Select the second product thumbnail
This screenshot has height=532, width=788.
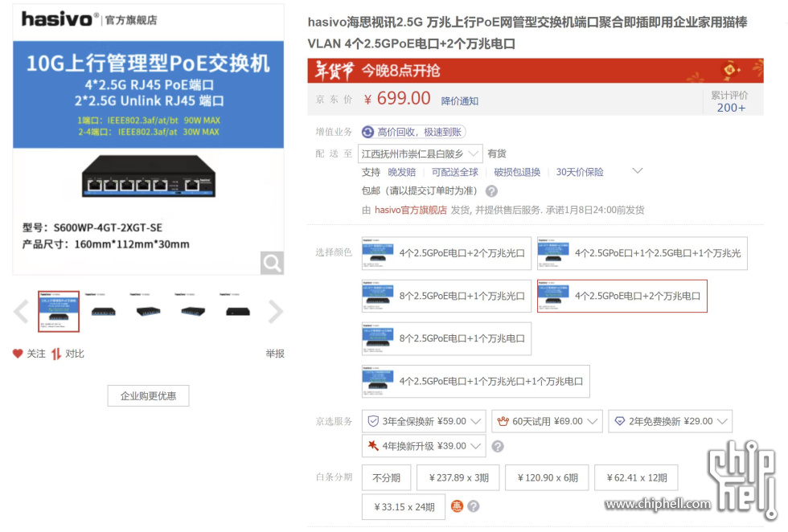103,312
